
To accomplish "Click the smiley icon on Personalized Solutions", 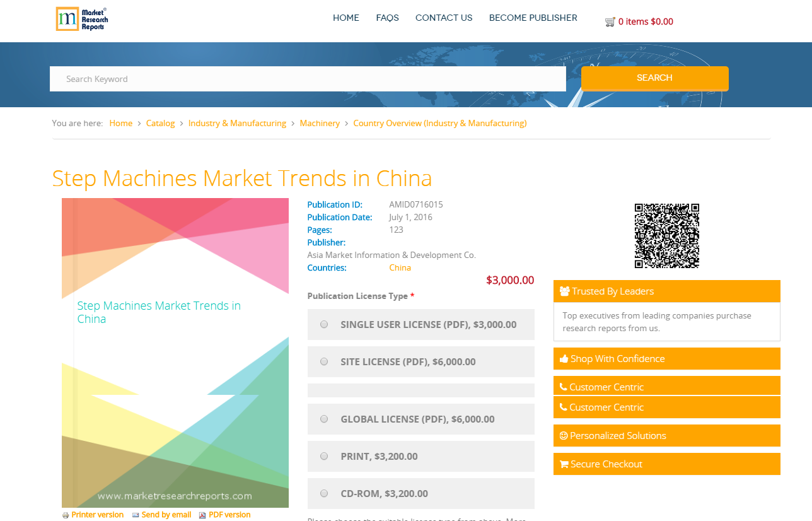I will pyautogui.click(x=564, y=436).
